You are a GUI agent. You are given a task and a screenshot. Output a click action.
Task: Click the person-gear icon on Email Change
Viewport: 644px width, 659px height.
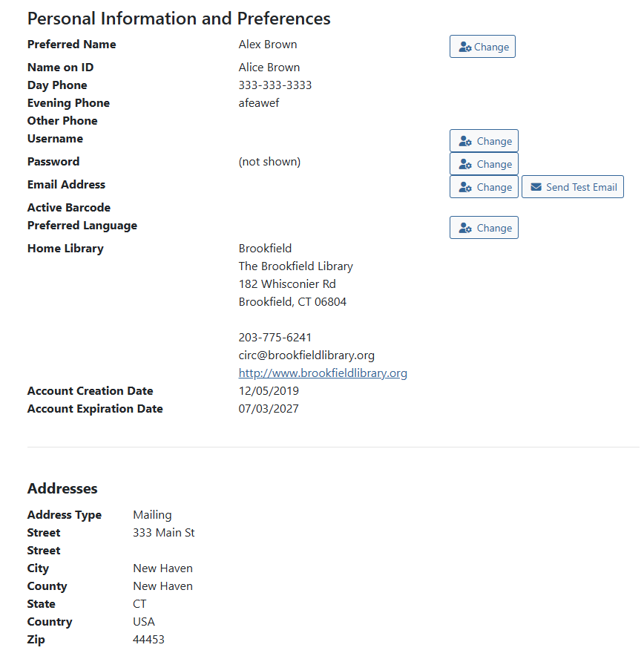coord(467,186)
